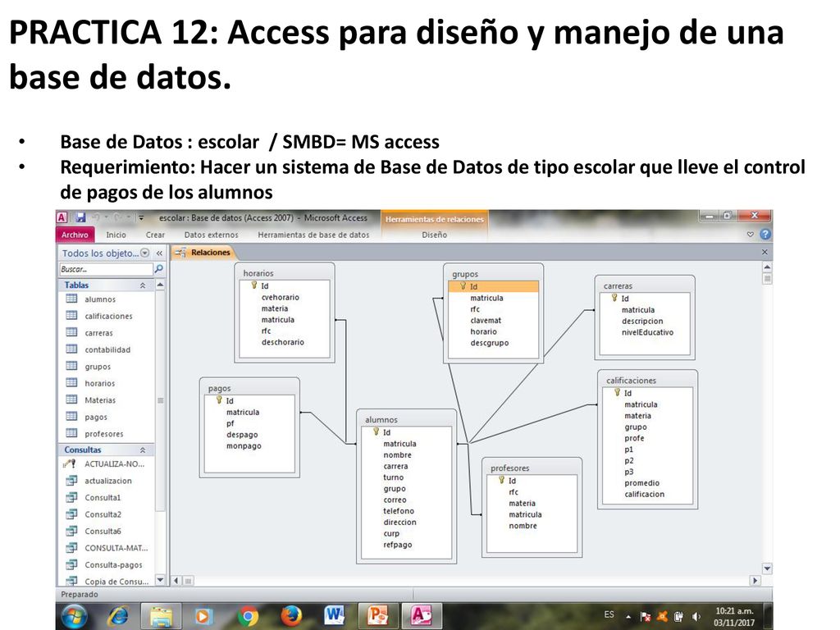The width and height of the screenshot is (840, 630).
Task: Switch to PowerPoint in taskbar
Action: pyautogui.click(x=377, y=616)
